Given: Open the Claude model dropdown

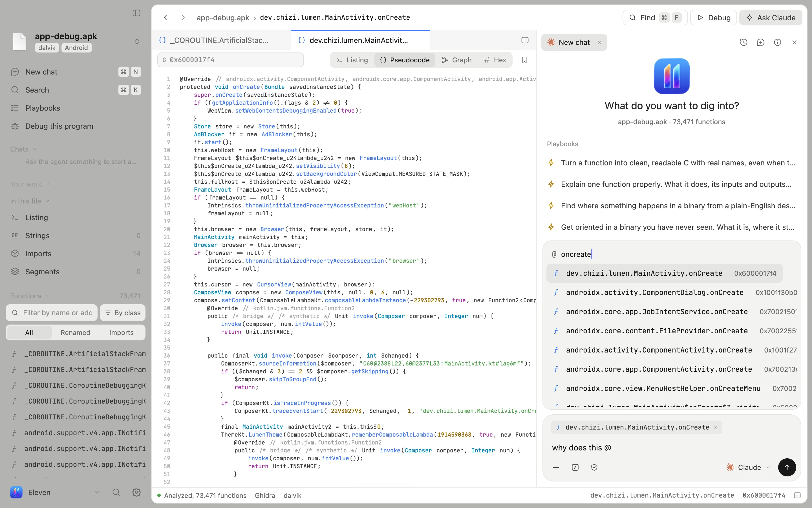Looking at the screenshot, I should click(748, 467).
